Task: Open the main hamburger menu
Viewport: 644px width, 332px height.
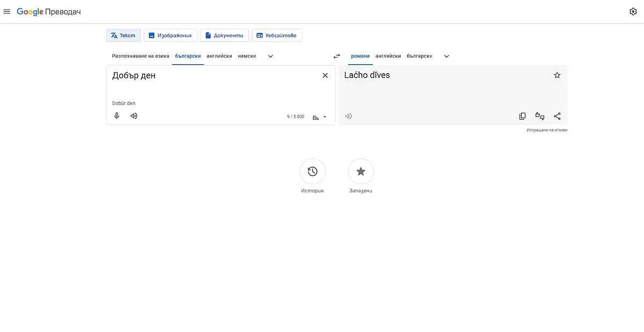Action: point(7,12)
